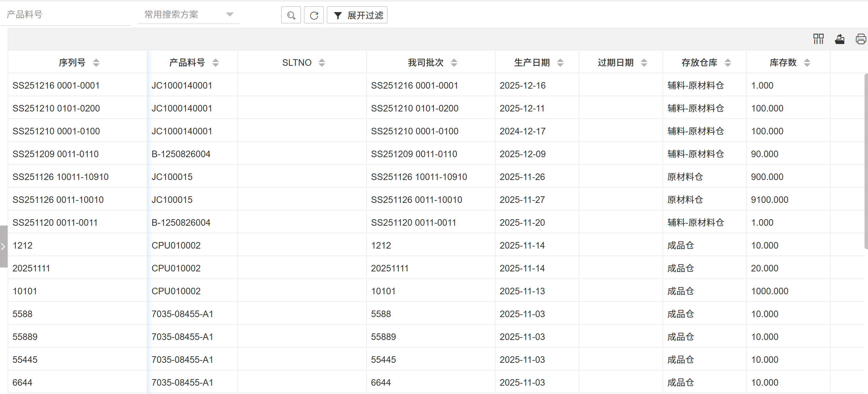Click the refresh icon button

pyautogui.click(x=314, y=15)
